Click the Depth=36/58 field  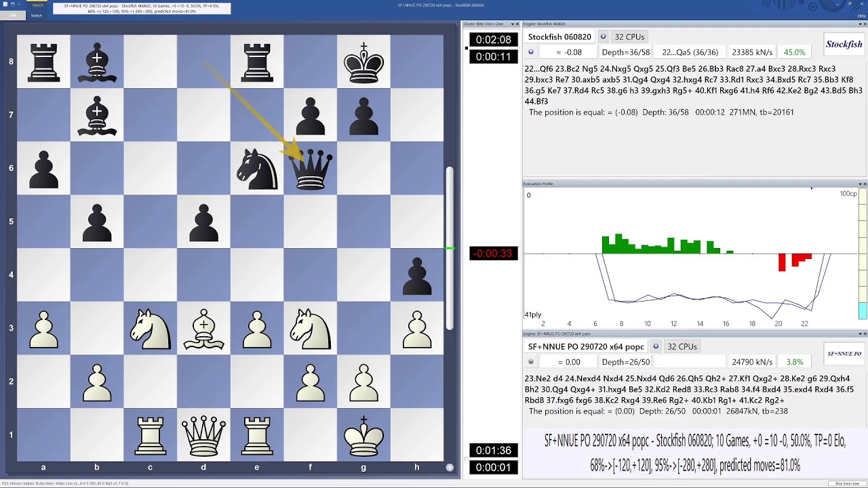[625, 52]
